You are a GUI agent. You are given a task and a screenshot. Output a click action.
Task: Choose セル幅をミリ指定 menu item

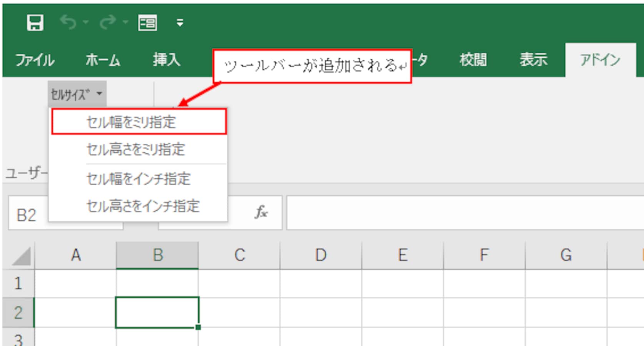point(139,122)
